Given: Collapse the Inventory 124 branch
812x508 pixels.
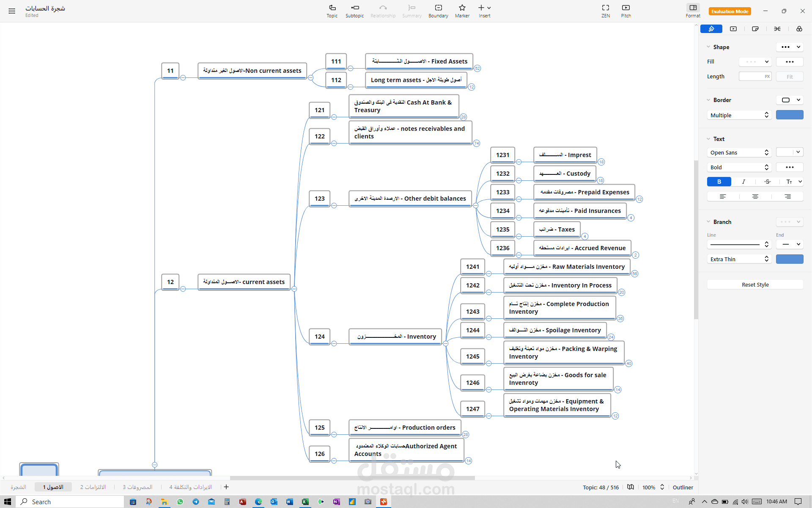Looking at the screenshot, I should point(445,343).
